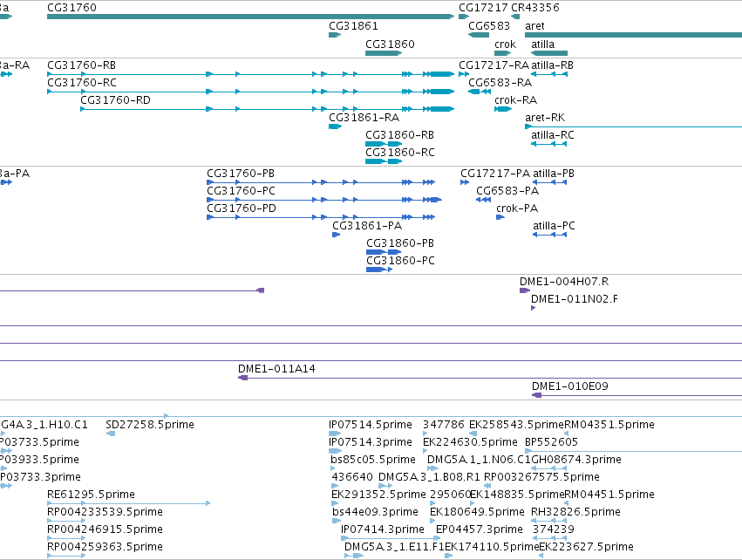Click atilla-PB protein label

[x=554, y=174]
